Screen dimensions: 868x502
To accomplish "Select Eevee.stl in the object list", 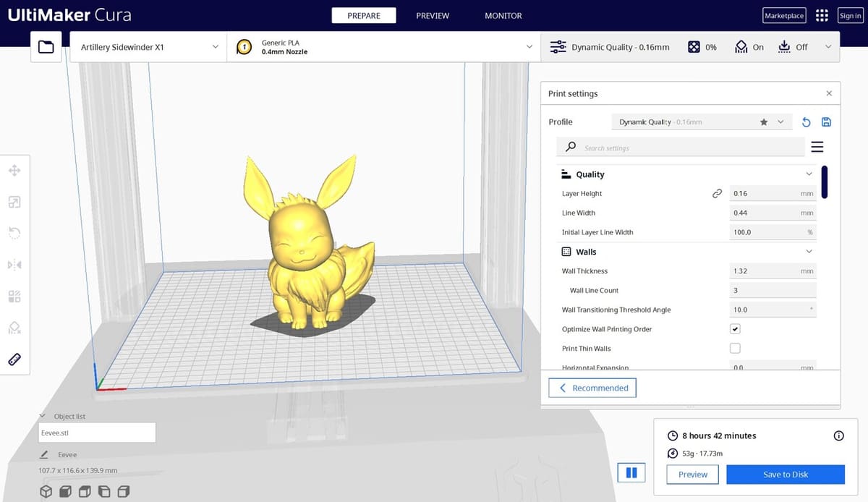I will click(97, 433).
